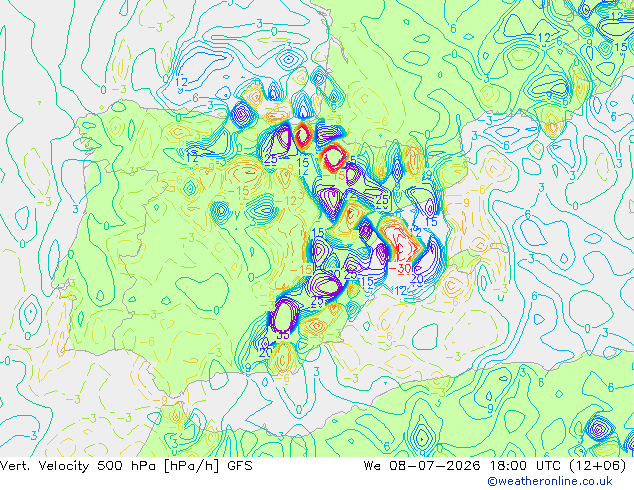The image size is (634, 490).
Task: Select the 'Vert. Velocity 500 hPa [hPa/h] GFS' title
Action: (x=126, y=466)
